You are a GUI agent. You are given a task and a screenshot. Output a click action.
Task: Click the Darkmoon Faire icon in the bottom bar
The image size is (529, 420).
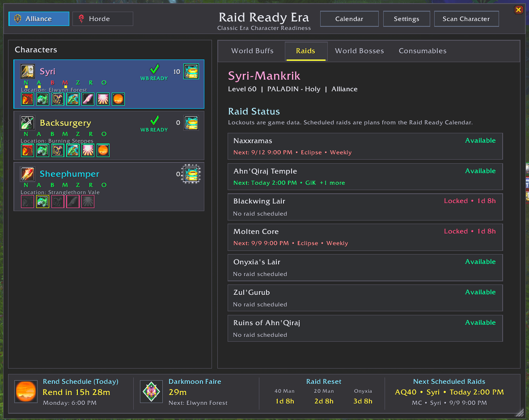(151, 391)
